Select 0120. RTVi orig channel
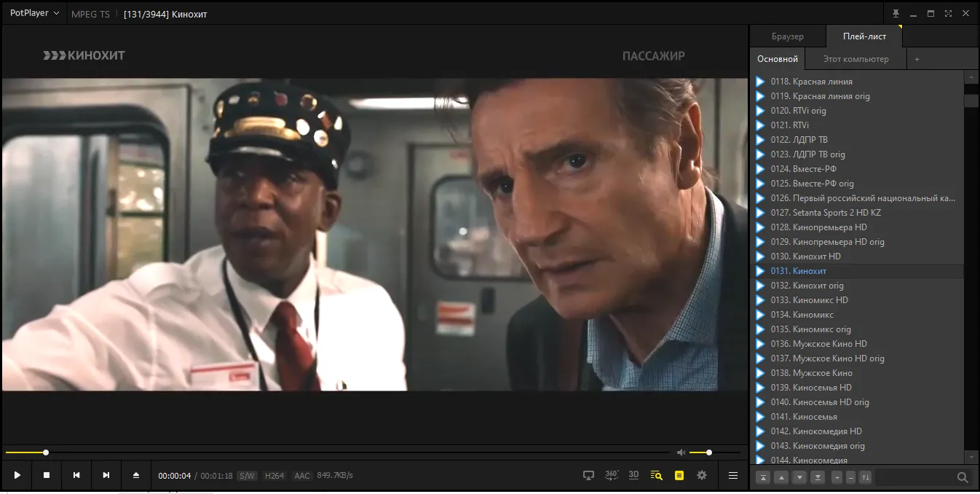Image resolution: width=980 pixels, height=494 pixels. click(857, 111)
